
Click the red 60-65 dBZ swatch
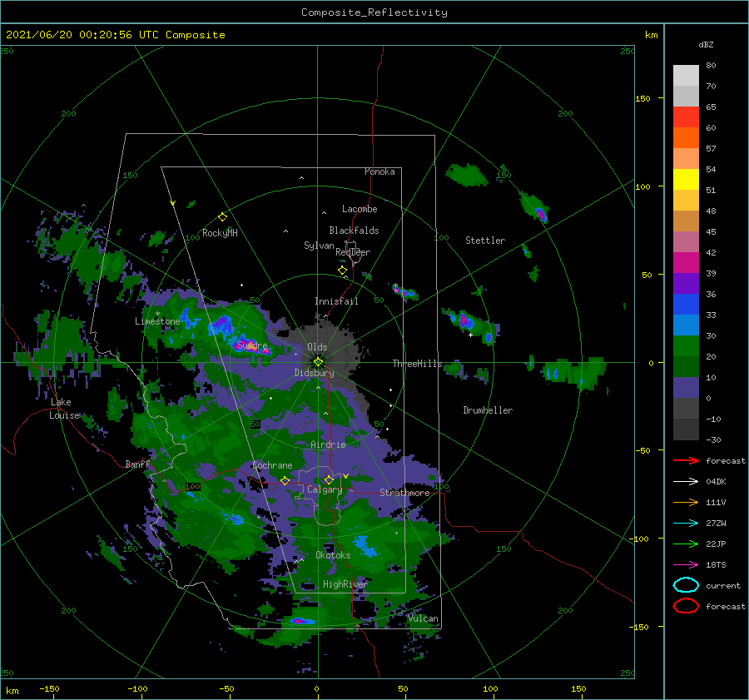[686, 117]
